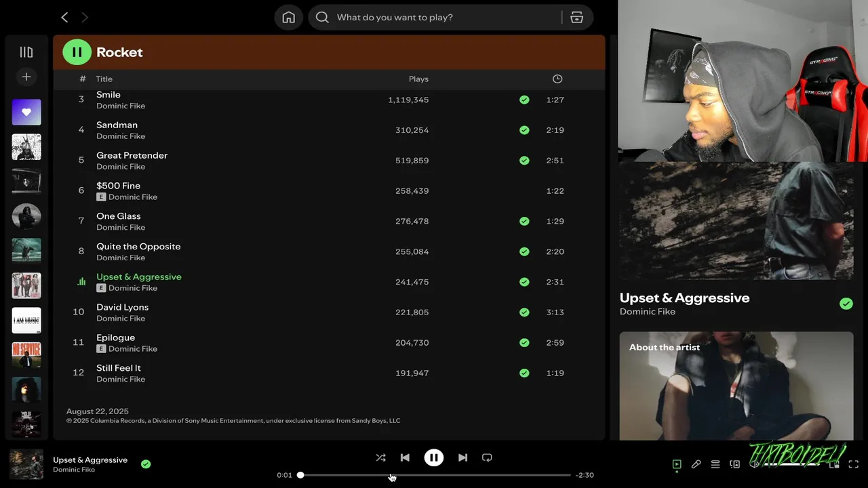Skip to next track
The width and height of the screenshot is (868, 488).
point(462,457)
